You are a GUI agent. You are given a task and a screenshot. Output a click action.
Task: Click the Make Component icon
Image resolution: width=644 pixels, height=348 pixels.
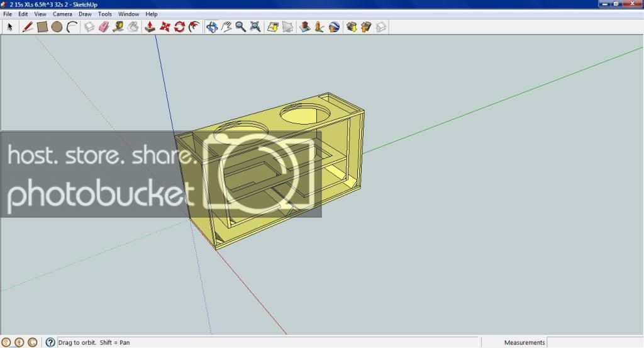click(89, 27)
